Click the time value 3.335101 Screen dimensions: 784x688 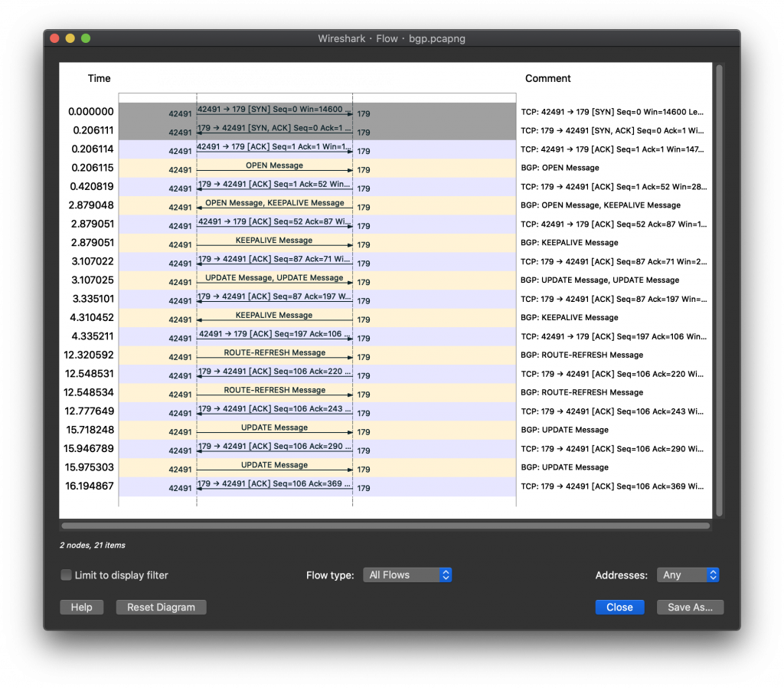(93, 299)
